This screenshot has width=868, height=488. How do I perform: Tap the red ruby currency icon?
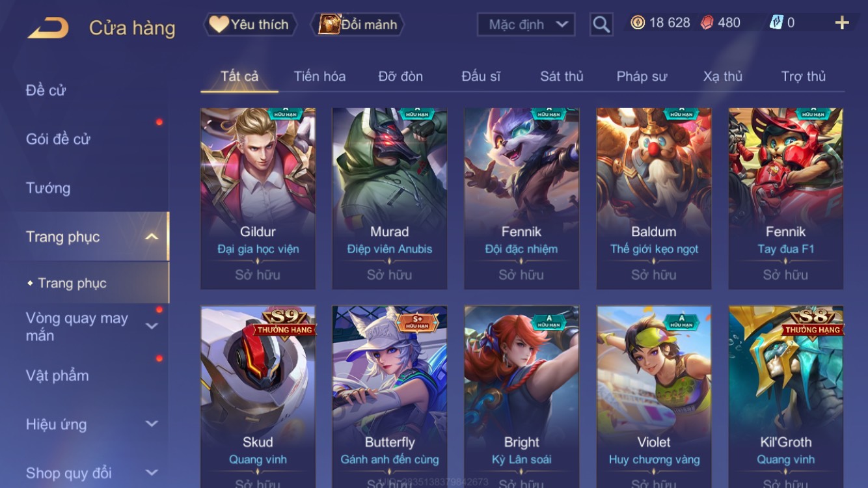707,23
